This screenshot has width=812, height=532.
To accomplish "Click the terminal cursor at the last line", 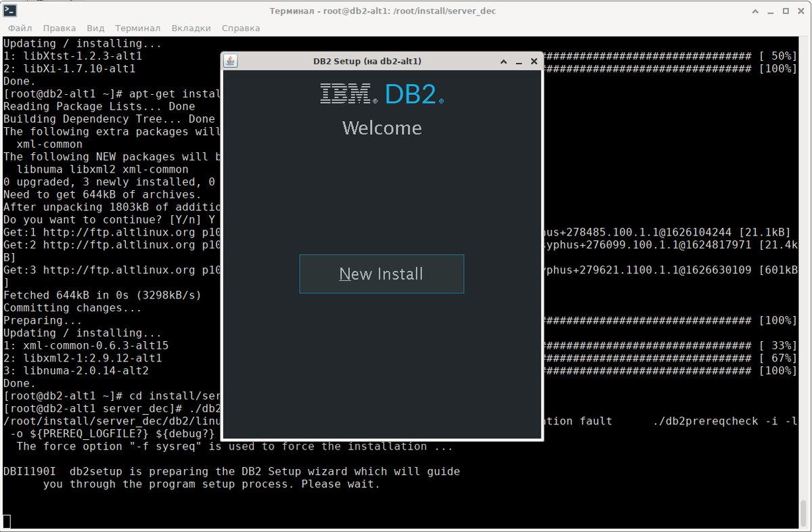I will [7, 521].
